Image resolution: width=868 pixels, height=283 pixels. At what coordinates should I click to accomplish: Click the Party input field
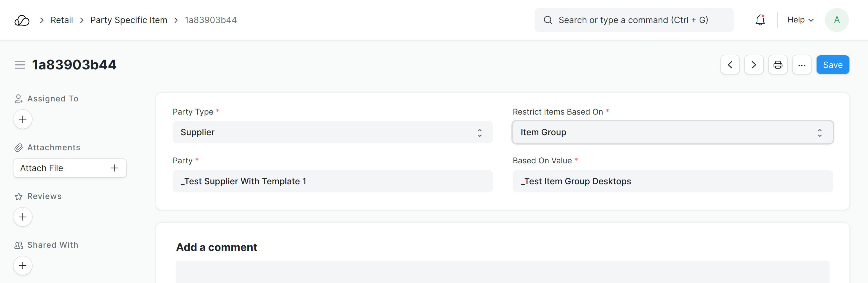(332, 181)
